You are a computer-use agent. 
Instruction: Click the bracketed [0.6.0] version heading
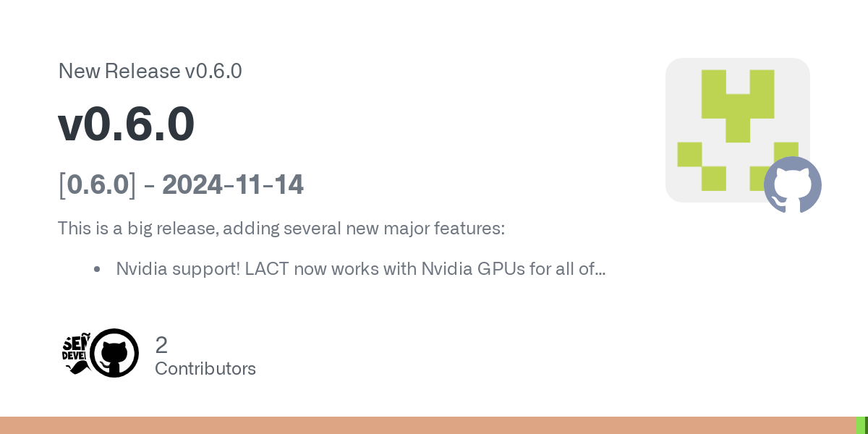(97, 185)
